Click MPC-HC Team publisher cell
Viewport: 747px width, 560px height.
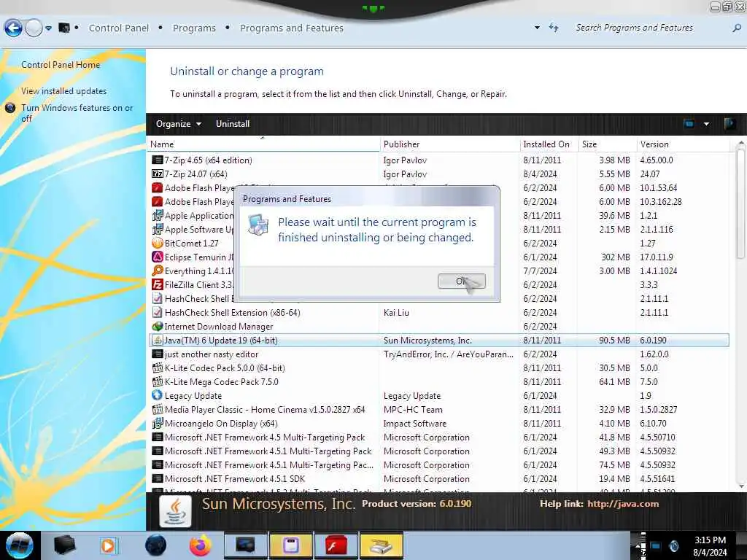click(413, 409)
